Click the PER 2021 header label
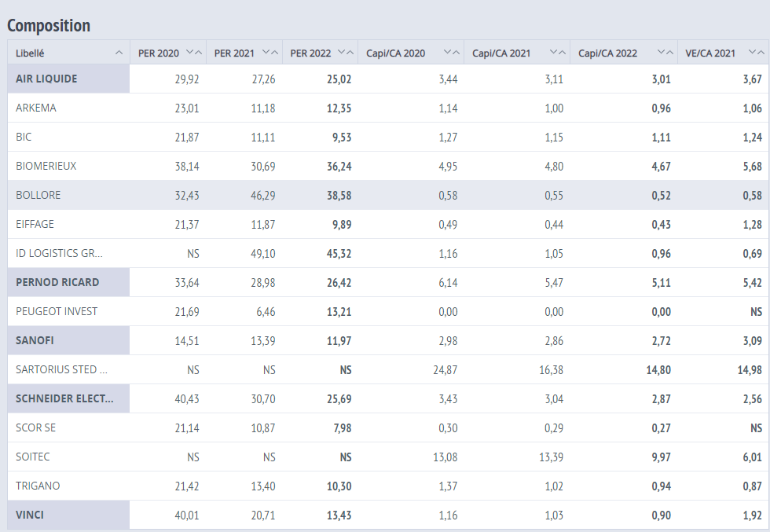The width and height of the screenshot is (770, 532). click(234, 53)
